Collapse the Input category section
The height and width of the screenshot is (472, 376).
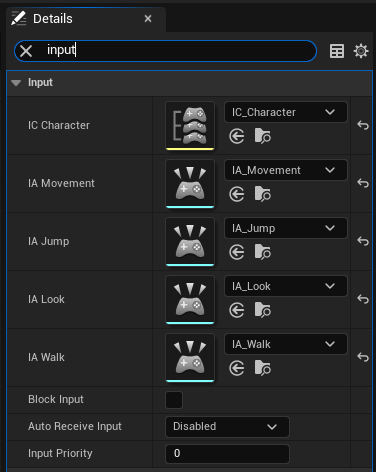tap(16, 83)
